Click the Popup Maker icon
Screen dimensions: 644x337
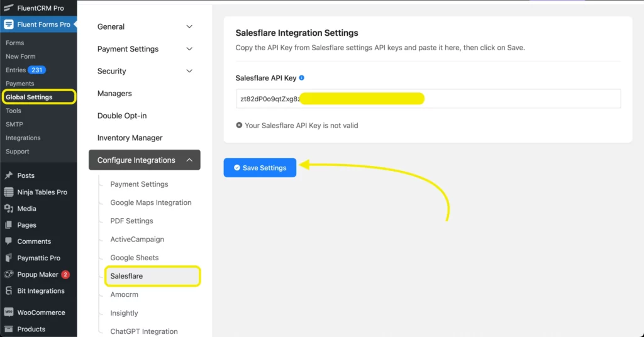[x=9, y=275]
